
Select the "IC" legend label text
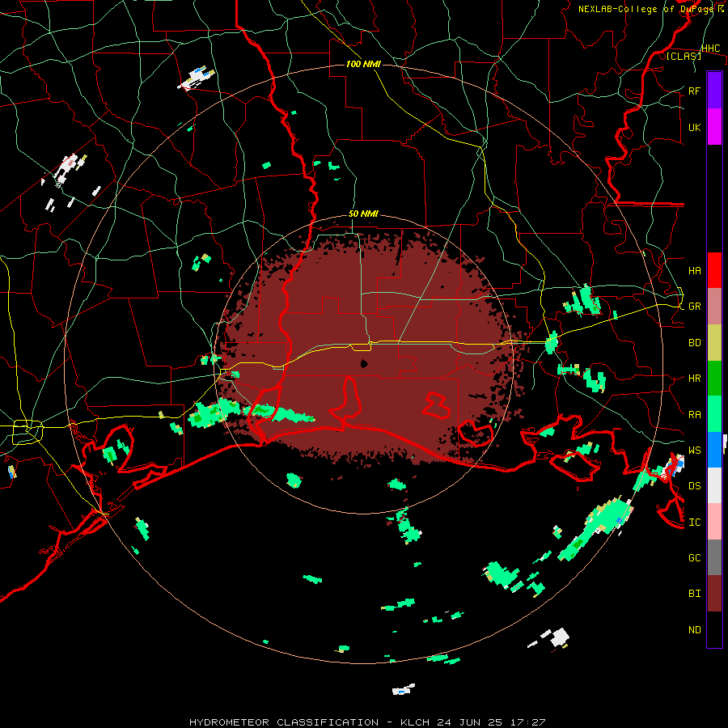[694, 522]
